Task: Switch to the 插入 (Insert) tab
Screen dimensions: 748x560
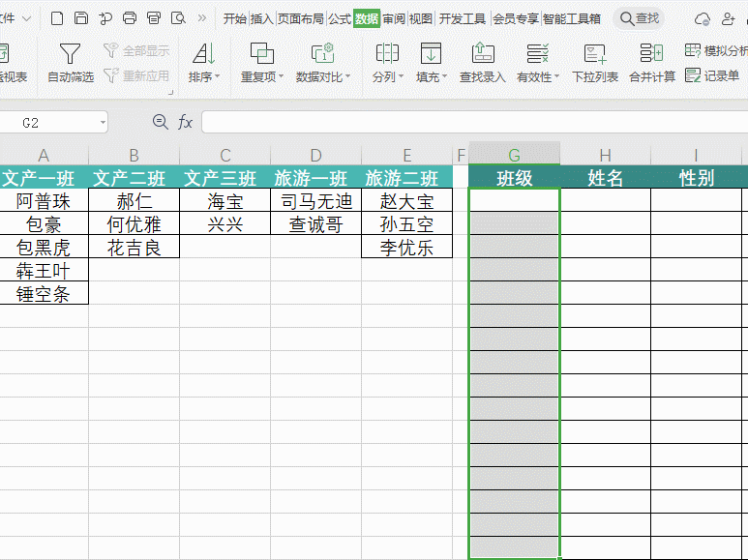Action: pyautogui.click(x=262, y=18)
